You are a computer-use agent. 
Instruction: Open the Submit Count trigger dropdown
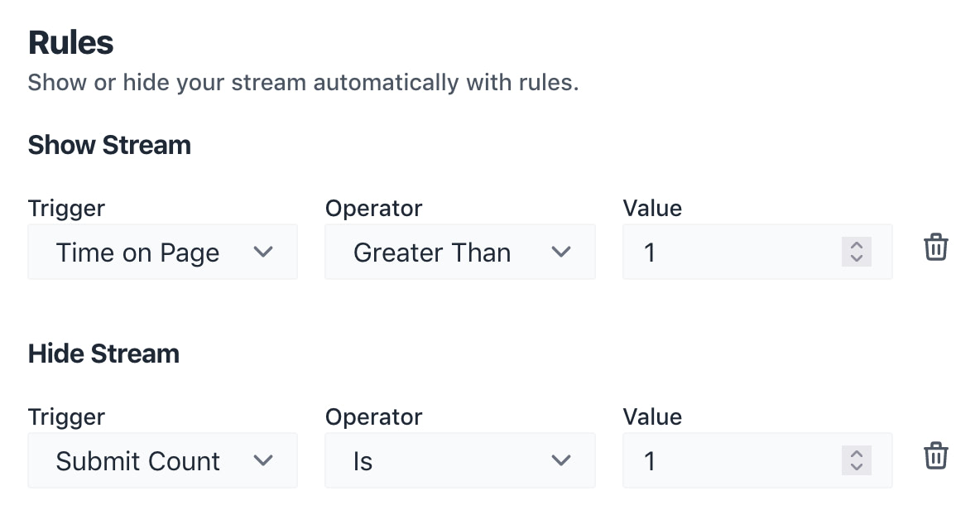pos(162,460)
